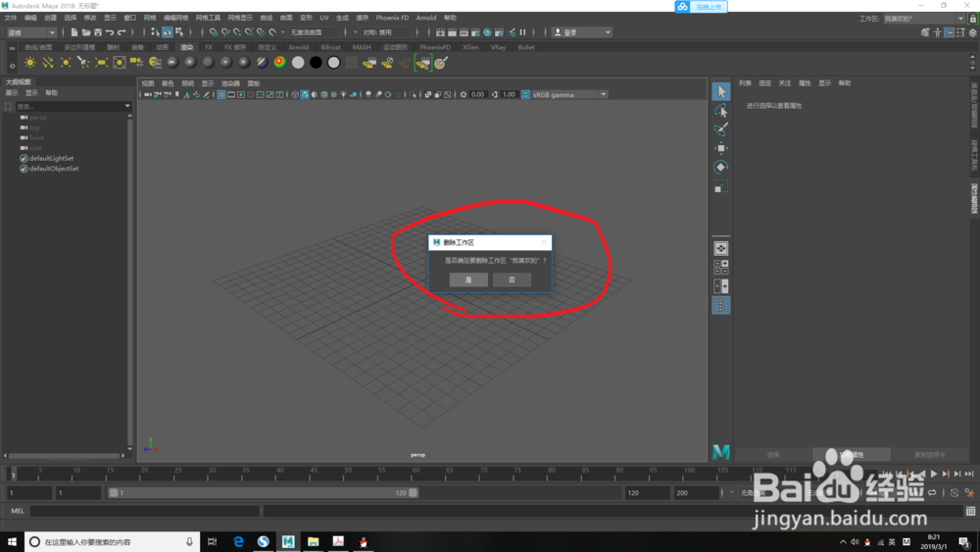The width and height of the screenshot is (980, 552).
Task: Click the Open Scene folder icon
Action: click(x=86, y=32)
